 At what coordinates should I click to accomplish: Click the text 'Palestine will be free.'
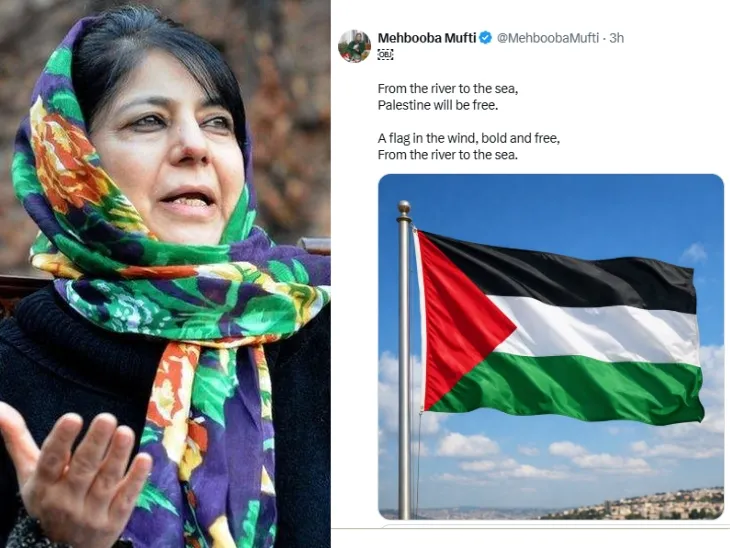coord(438,105)
